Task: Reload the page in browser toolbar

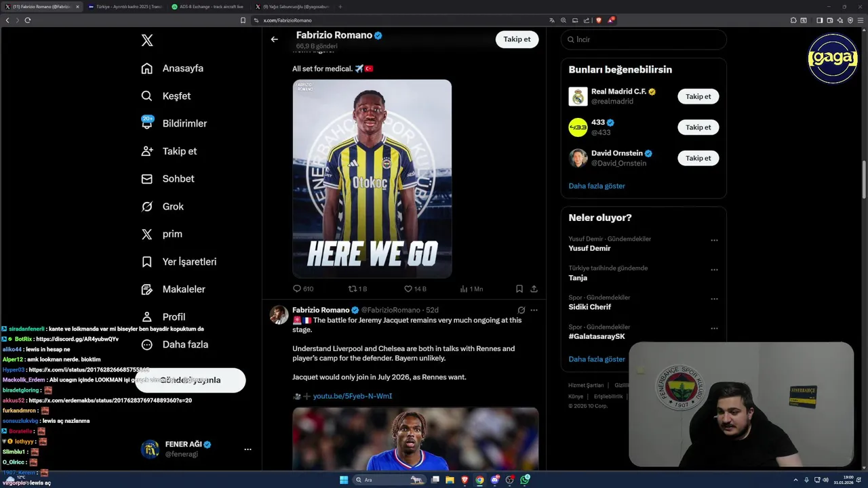Action: click(28, 20)
